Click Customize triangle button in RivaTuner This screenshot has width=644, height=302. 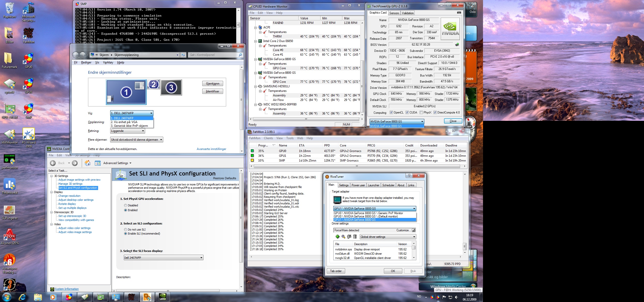414,230
